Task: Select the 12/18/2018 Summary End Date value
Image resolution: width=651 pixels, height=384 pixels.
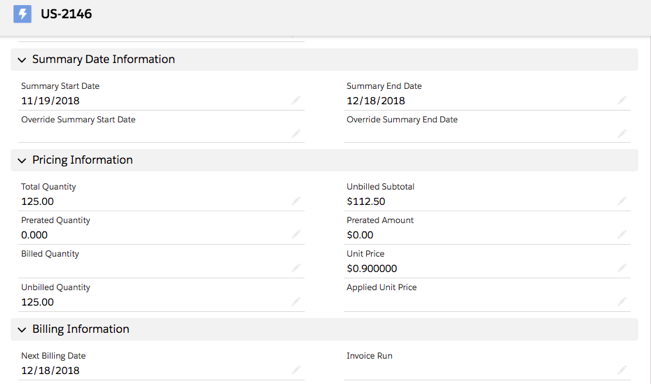Action: [376, 101]
